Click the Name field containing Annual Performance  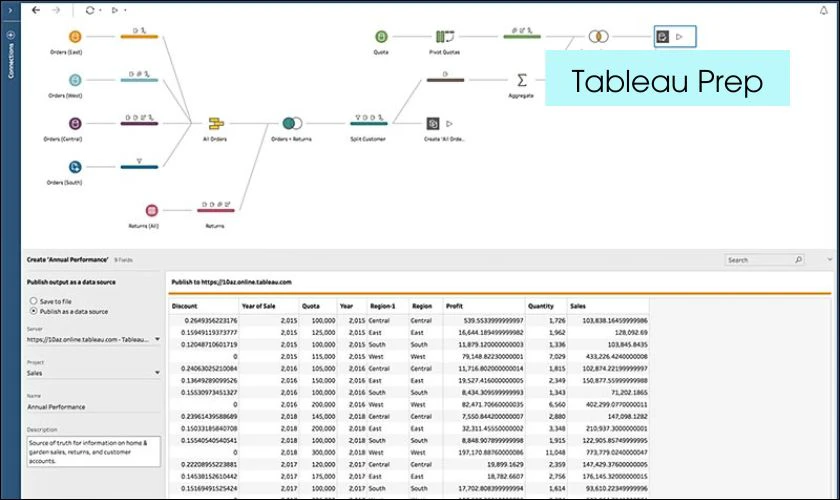tap(93, 407)
